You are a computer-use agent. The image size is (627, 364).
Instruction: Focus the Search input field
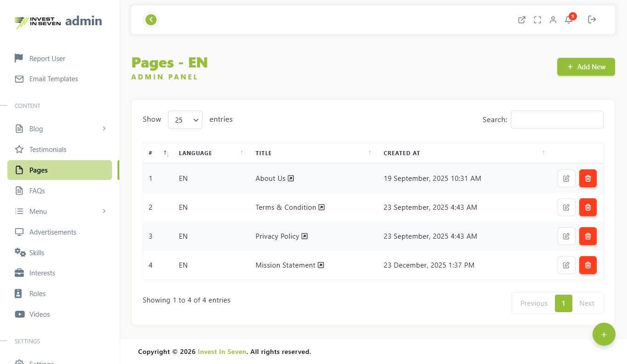(x=557, y=120)
